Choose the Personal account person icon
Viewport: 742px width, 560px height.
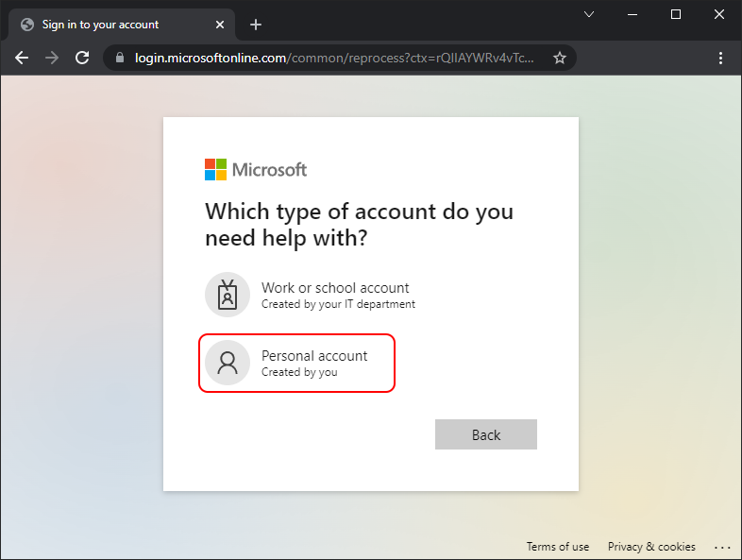coord(227,363)
